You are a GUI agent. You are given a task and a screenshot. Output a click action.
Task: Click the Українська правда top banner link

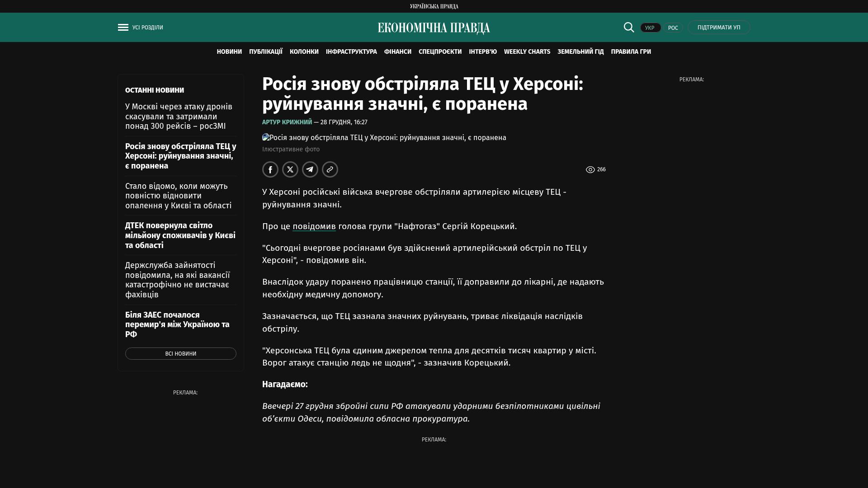(x=434, y=6)
